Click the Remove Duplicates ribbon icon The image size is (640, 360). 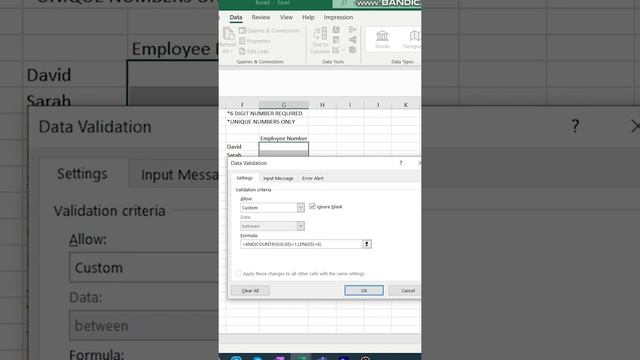coord(336,40)
